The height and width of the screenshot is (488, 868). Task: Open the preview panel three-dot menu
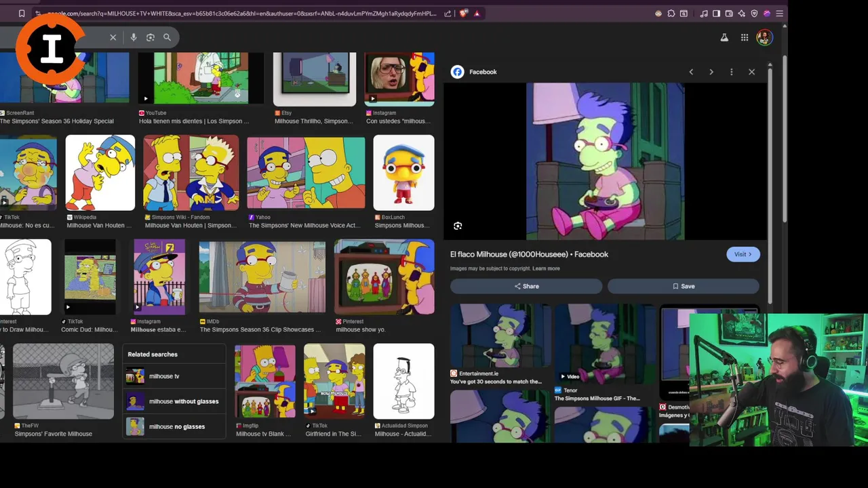[731, 72]
